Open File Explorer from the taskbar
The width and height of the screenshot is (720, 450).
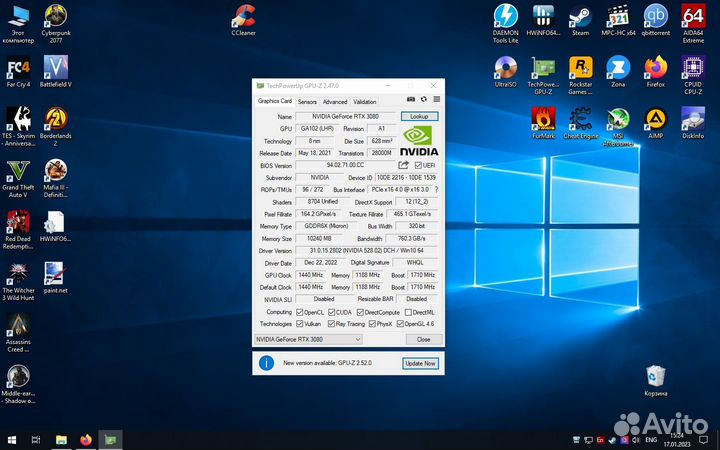(x=61, y=440)
